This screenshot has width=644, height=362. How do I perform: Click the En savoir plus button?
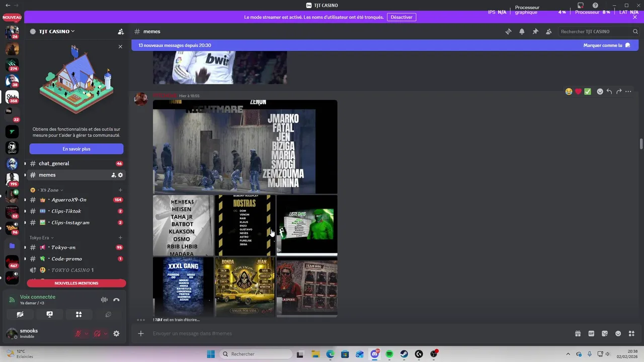76,149
